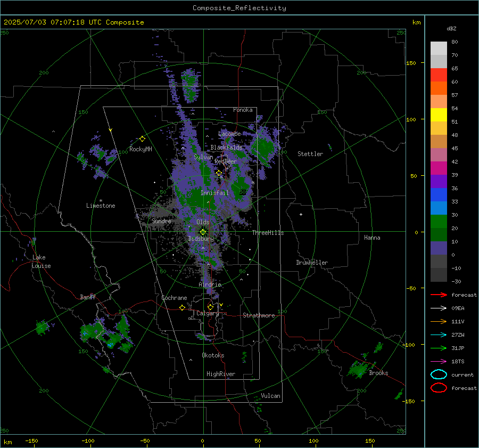
Task: Click the 'Okotoks' map label
Action: pos(213,355)
